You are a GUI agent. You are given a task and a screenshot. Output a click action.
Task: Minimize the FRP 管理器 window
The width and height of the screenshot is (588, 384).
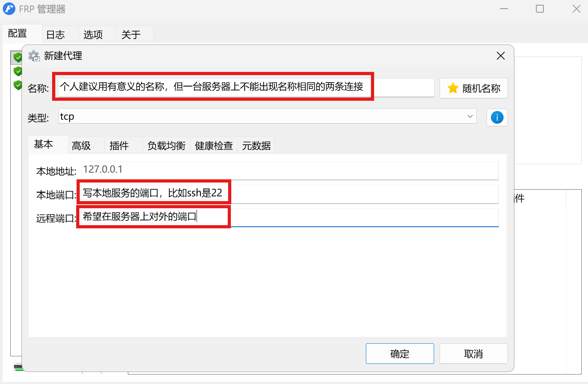click(504, 9)
